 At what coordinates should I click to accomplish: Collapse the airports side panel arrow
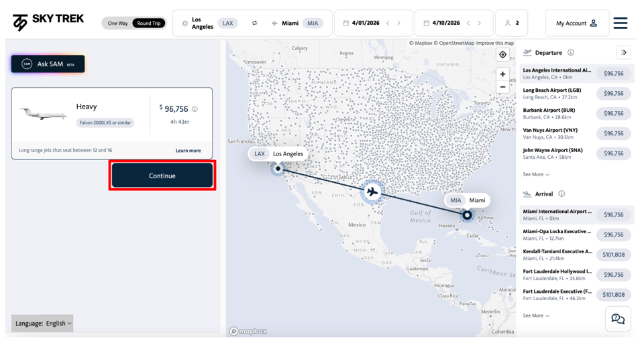[624, 52]
